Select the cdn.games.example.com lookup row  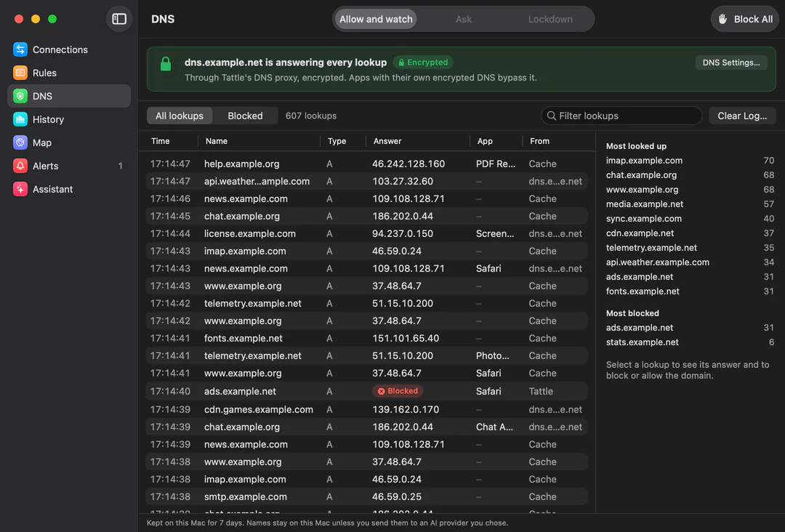pos(366,409)
